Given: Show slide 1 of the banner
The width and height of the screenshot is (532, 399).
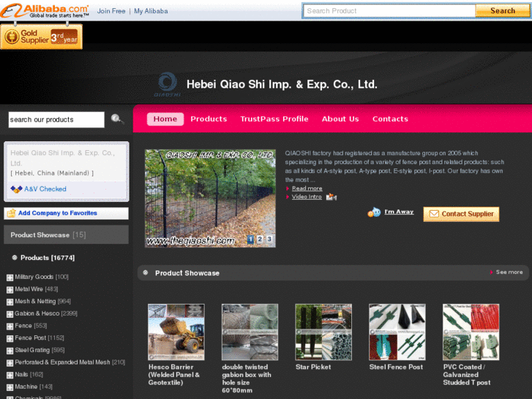Looking at the screenshot, I should click(250, 239).
